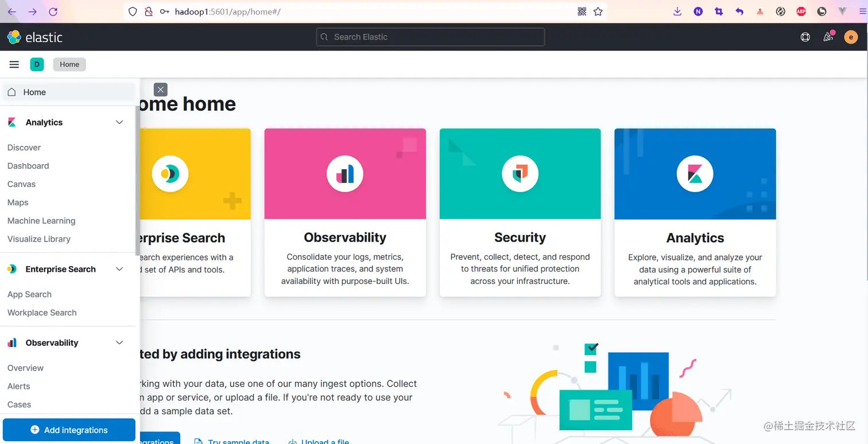Image resolution: width=868 pixels, height=444 pixels.
Task: Open the user avatar 'e' menu
Action: tap(851, 37)
